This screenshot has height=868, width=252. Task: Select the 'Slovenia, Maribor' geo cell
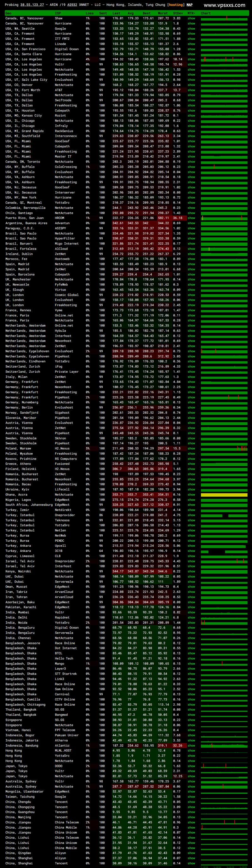click(x=20, y=418)
